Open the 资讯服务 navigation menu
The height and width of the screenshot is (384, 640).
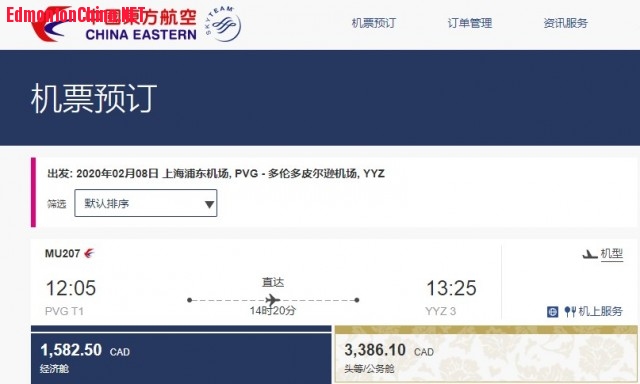click(565, 23)
